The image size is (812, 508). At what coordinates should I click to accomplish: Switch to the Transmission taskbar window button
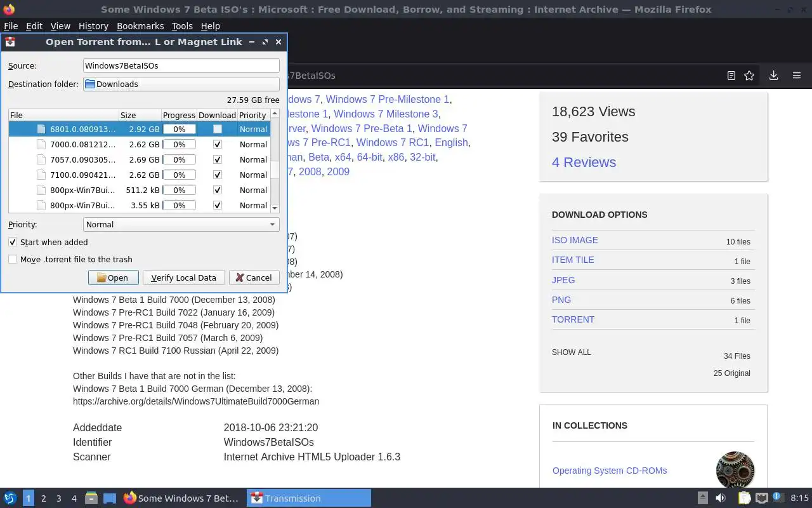[x=309, y=498]
